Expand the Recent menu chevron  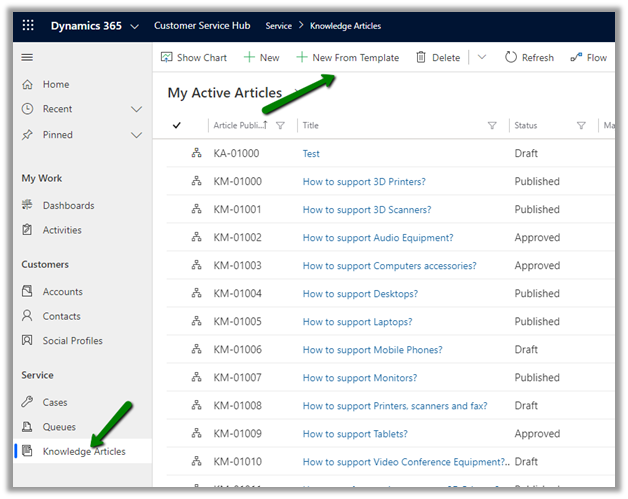point(137,109)
